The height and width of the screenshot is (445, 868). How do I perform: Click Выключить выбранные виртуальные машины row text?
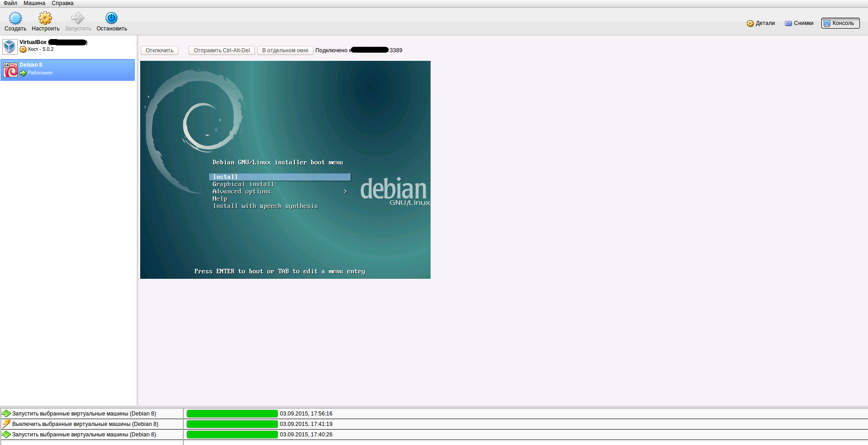[x=85, y=424]
